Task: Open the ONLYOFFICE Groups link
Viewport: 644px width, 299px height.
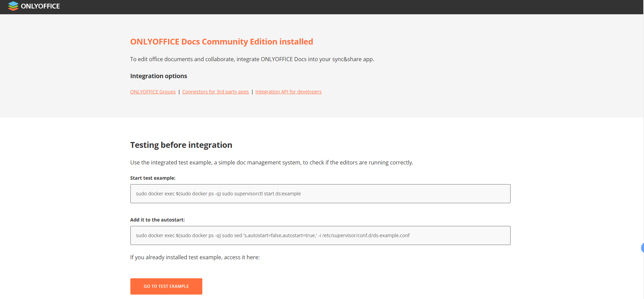Action: pyautogui.click(x=153, y=92)
